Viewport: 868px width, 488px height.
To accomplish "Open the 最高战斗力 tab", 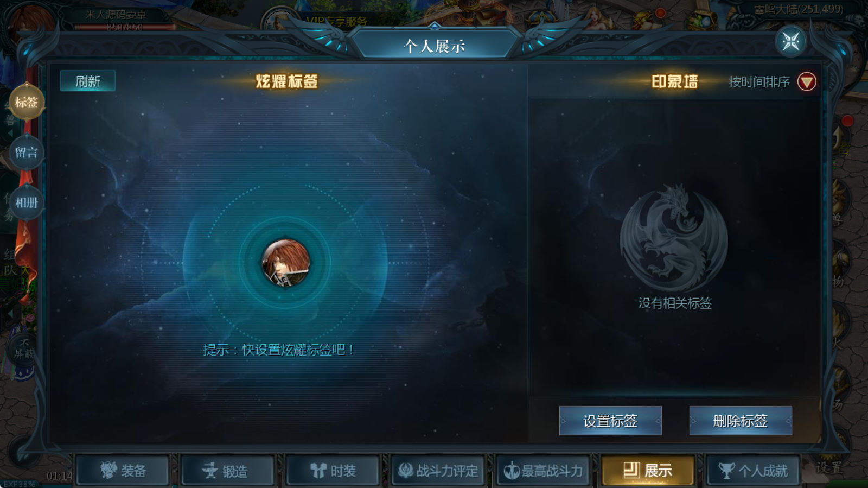I will click(543, 470).
